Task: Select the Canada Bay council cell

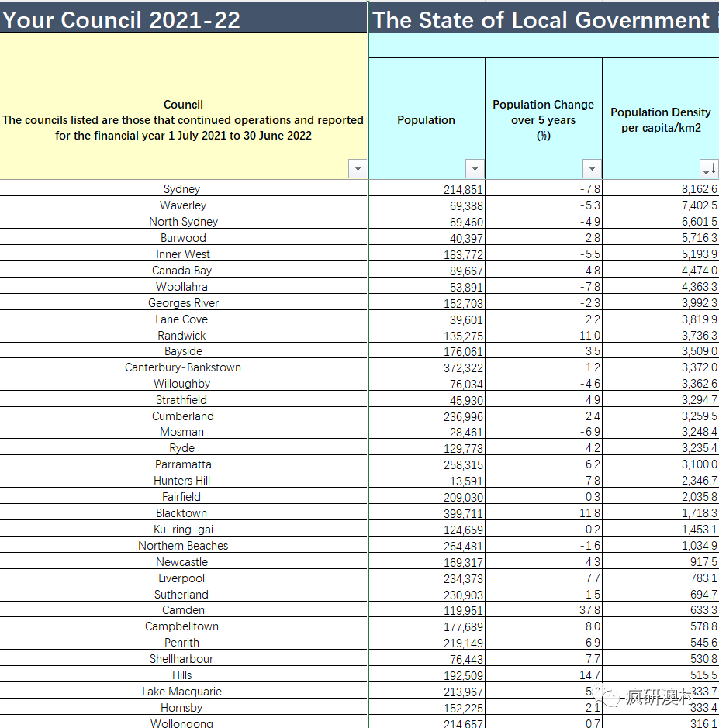Action: (x=183, y=270)
